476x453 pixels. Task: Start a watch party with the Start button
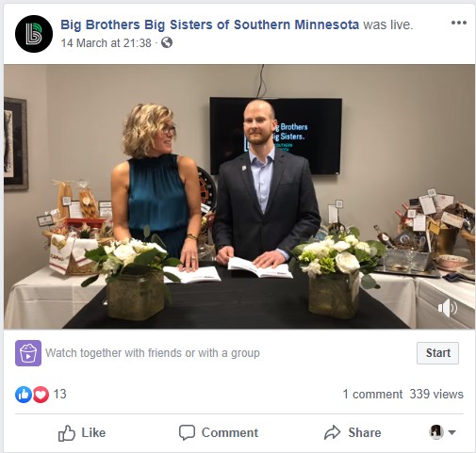pyautogui.click(x=437, y=353)
